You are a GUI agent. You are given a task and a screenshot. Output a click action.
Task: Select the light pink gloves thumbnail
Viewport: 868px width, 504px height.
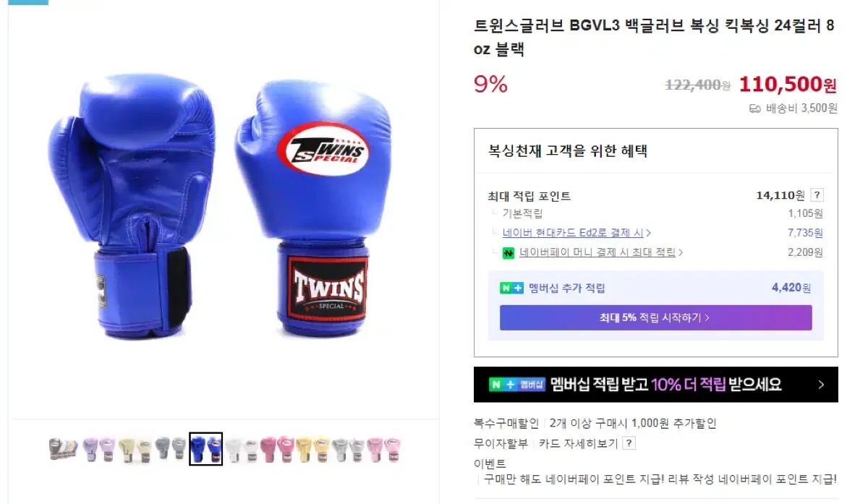click(383, 449)
